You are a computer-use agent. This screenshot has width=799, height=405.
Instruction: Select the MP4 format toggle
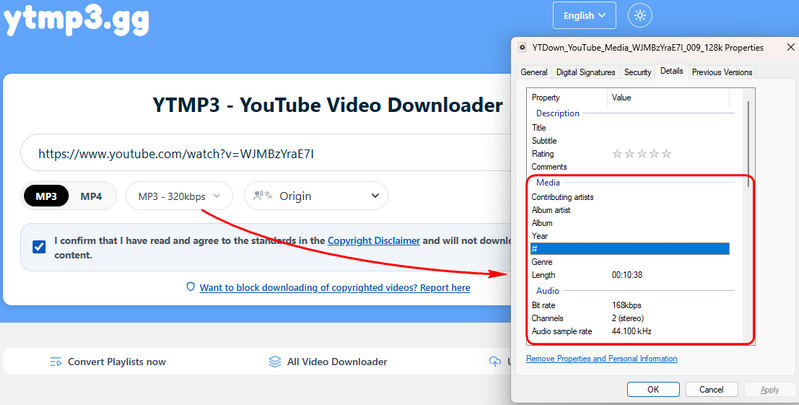coord(91,196)
